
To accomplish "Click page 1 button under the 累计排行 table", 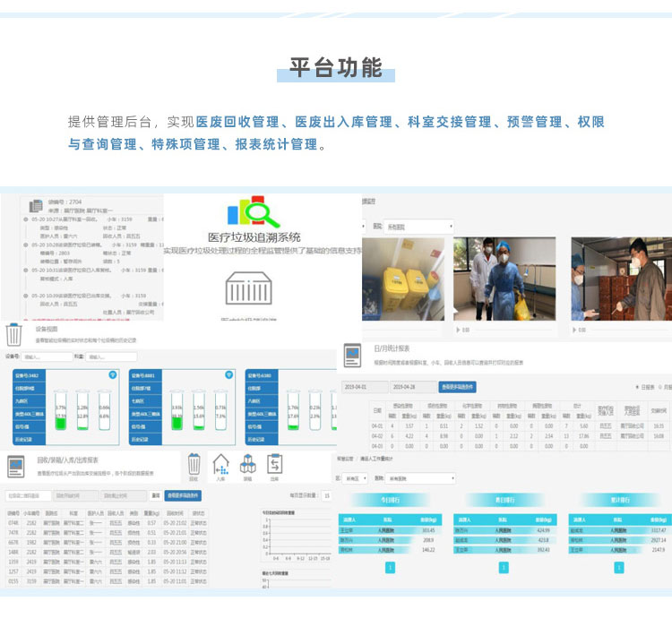I will 619,568.
